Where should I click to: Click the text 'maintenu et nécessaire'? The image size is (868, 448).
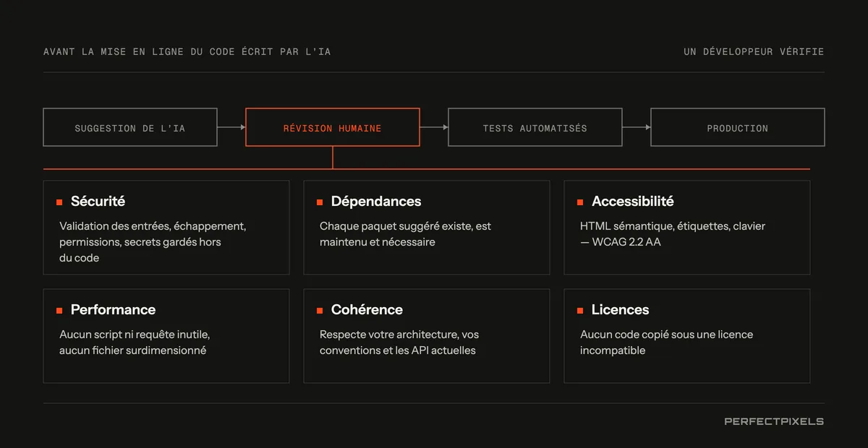point(378,242)
